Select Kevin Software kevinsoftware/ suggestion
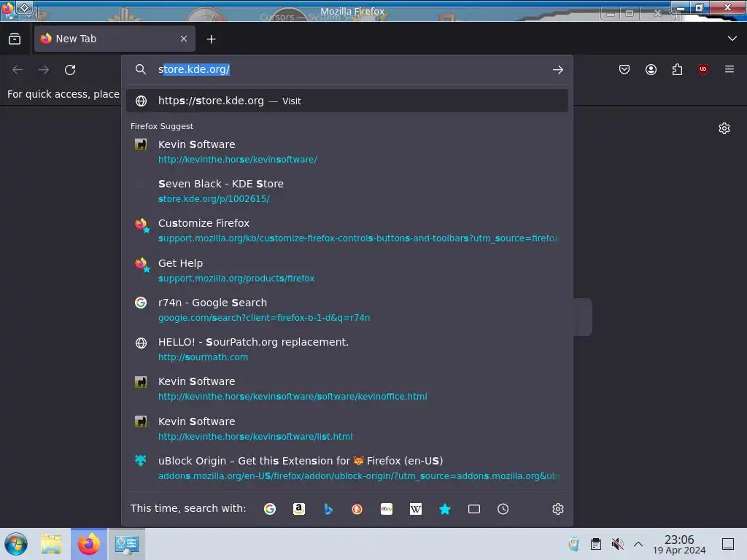The height and width of the screenshot is (560, 747). point(347,152)
